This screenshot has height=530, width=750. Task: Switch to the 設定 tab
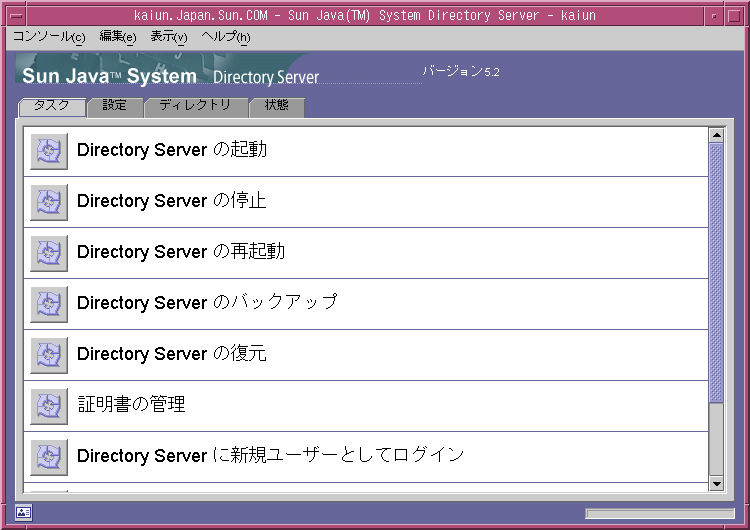[115, 106]
